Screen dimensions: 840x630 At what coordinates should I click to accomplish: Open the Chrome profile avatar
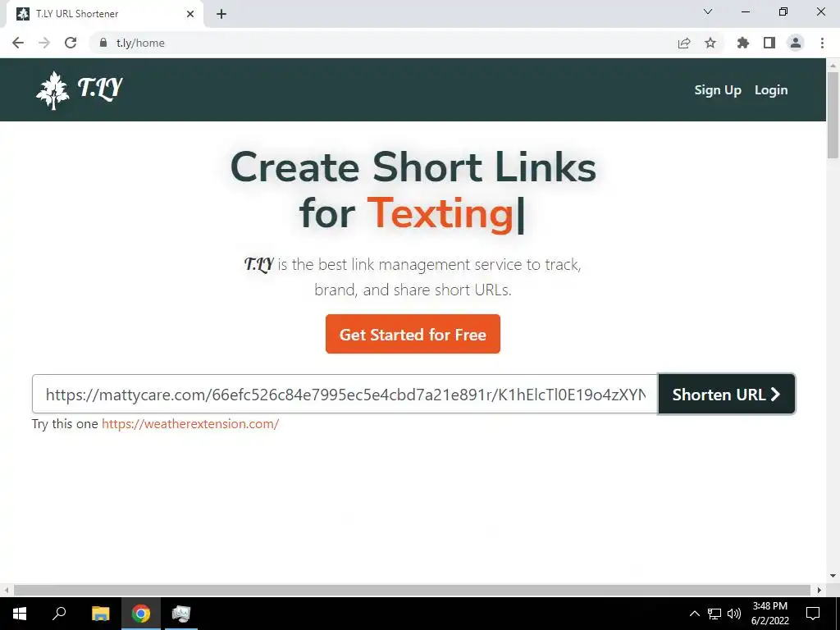796,43
